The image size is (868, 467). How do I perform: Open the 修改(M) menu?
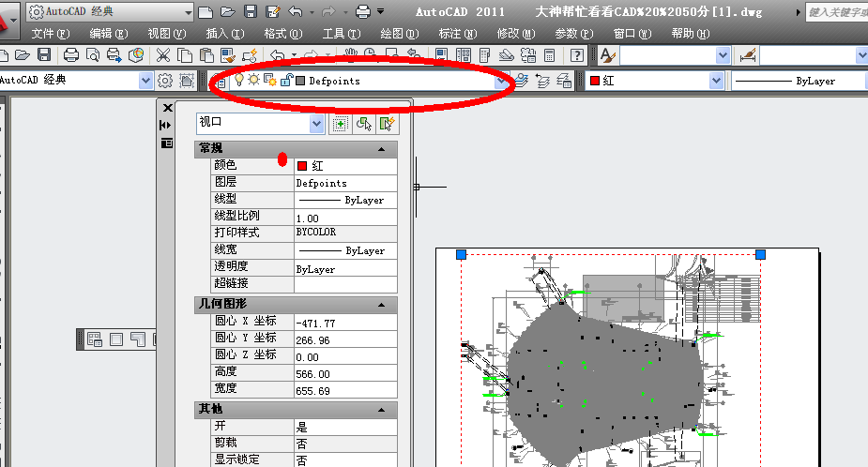[516, 34]
